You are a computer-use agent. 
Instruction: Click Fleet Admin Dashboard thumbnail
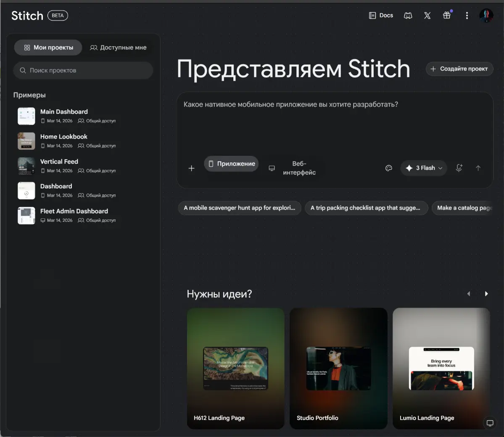tap(26, 216)
